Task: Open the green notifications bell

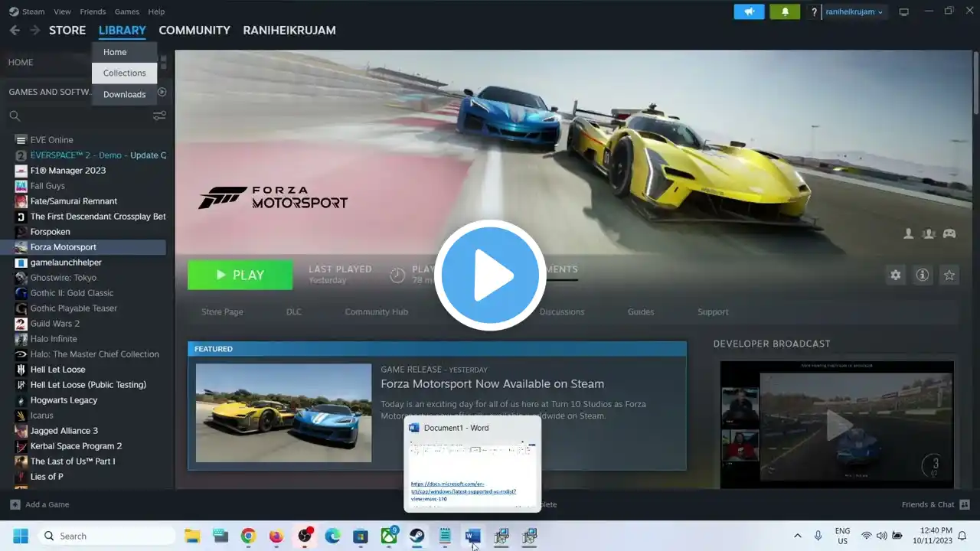Action: (x=785, y=11)
